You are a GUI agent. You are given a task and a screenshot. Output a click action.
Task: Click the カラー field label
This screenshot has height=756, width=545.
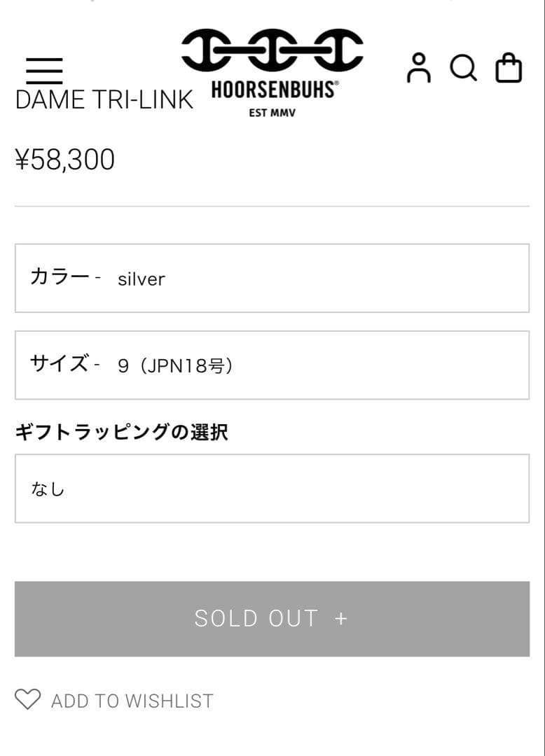pos(60,277)
